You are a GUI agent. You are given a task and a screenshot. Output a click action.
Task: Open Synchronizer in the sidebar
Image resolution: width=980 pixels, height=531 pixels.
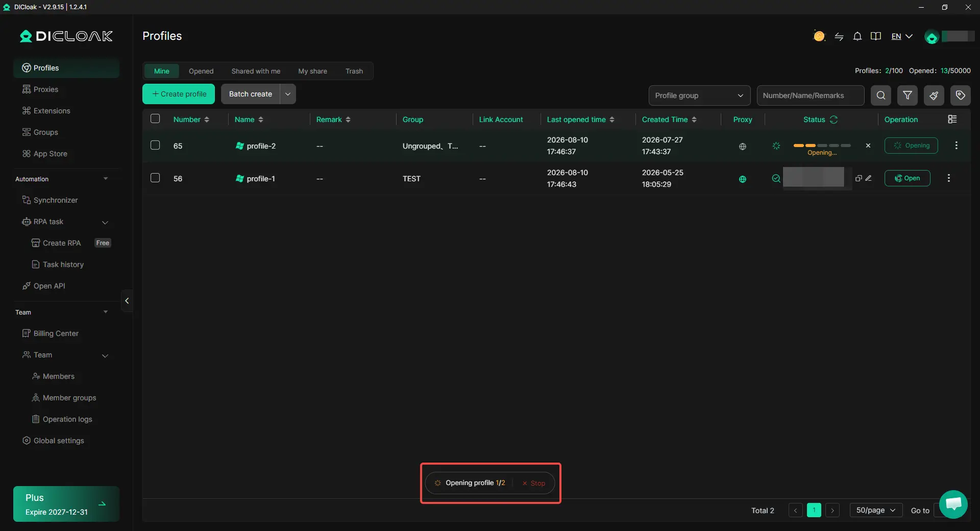click(x=66, y=200)
